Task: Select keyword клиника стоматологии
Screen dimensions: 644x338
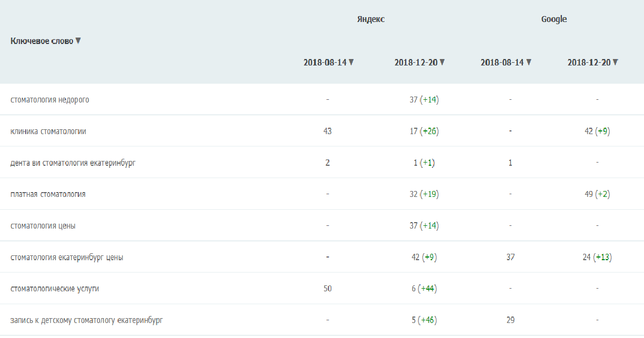Action: [48, 131]
